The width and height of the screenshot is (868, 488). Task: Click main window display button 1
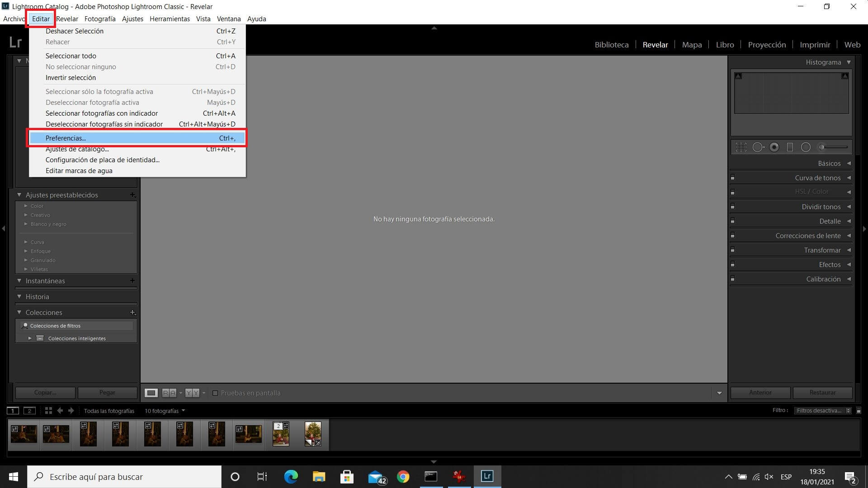(13, 411)
